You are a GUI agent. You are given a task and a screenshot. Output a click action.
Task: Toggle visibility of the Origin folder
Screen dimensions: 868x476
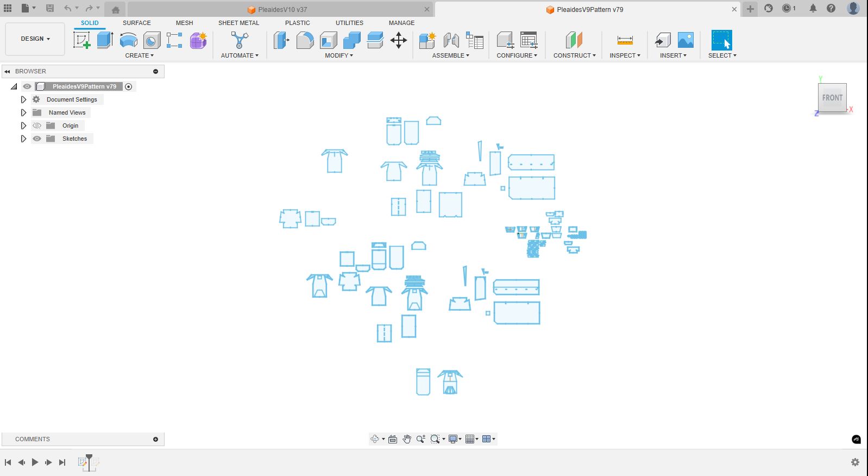click(37, 126)
